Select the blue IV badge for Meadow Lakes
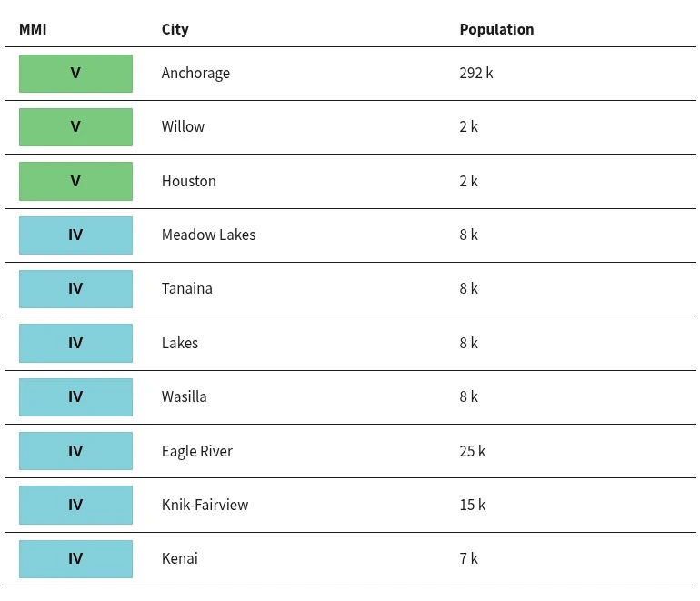Screen dimensions: 700x601 (75, 235)
